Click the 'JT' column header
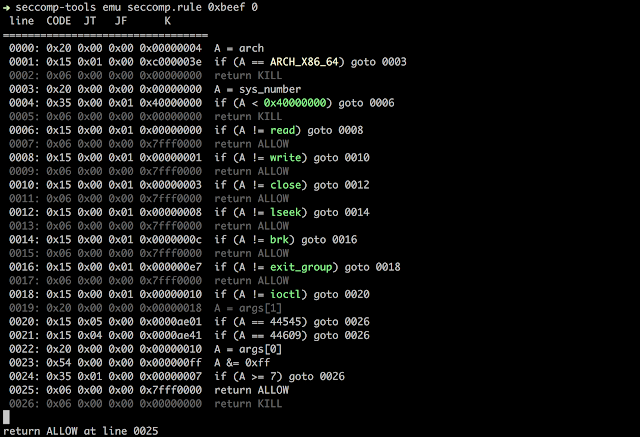 click(89, 21)
